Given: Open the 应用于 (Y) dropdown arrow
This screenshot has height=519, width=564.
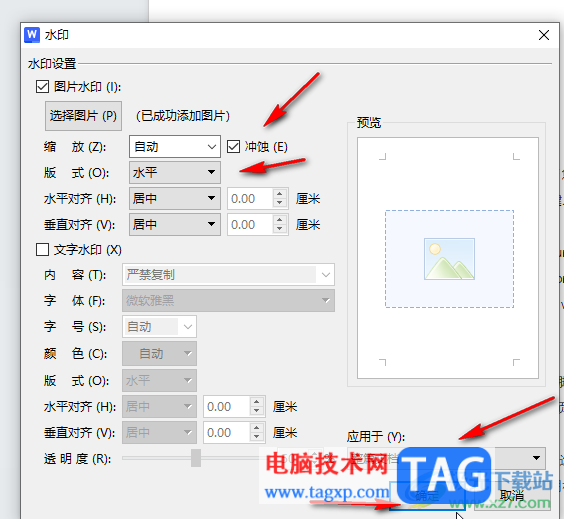Looking at the screenshot, I should tap(536, 458).
